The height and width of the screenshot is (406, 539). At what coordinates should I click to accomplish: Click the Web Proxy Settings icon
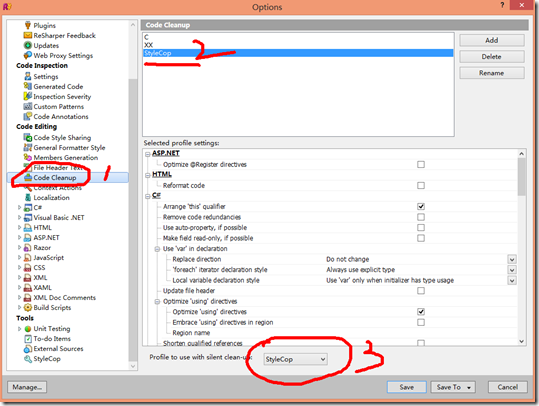click(28, 55)
